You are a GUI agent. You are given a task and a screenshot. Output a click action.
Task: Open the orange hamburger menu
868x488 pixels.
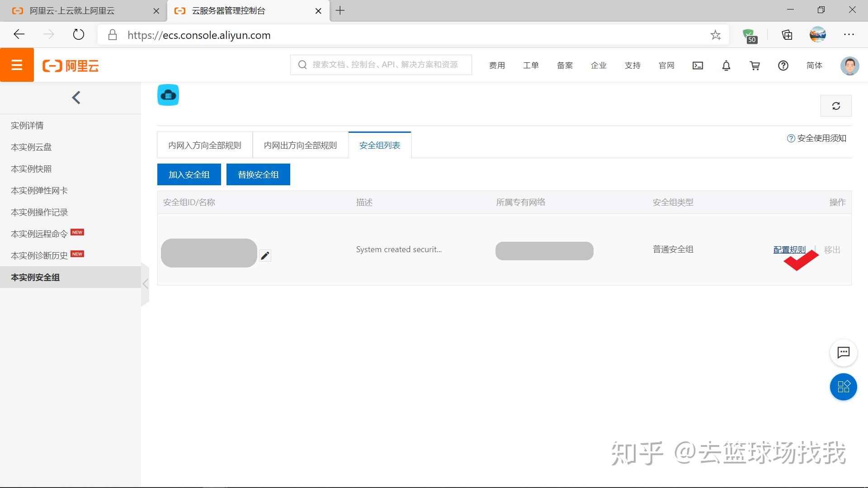pos(17,65)
